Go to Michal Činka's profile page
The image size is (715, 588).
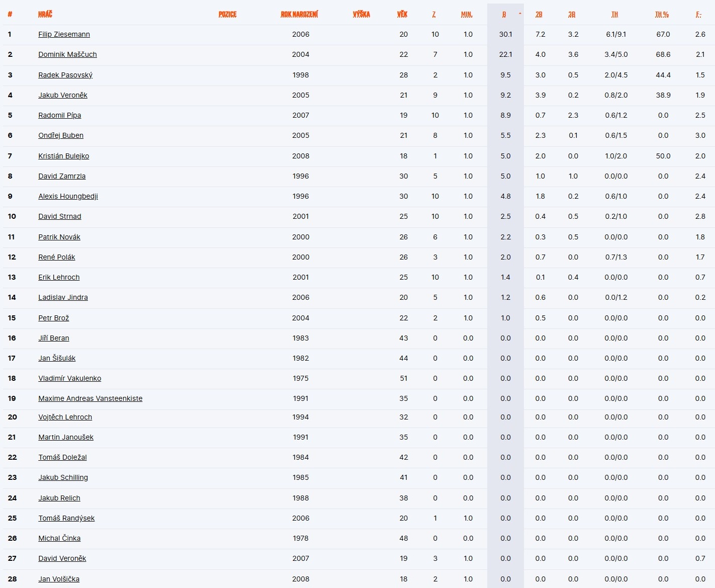[x=59, y=538]
